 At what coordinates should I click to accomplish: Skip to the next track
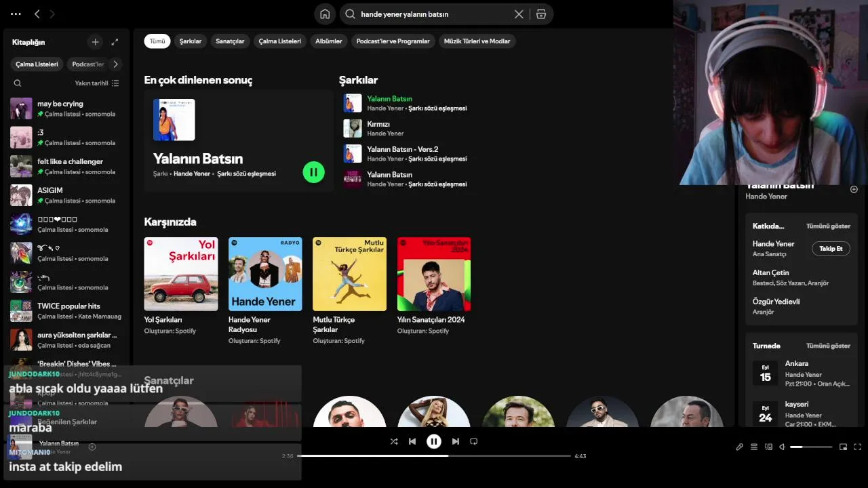tap(456, 441)
